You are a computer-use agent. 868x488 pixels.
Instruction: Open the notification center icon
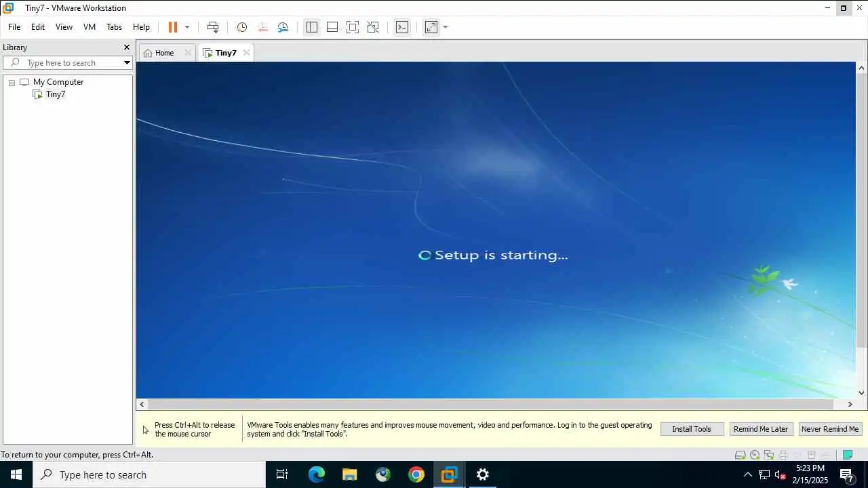click(846, 474)
